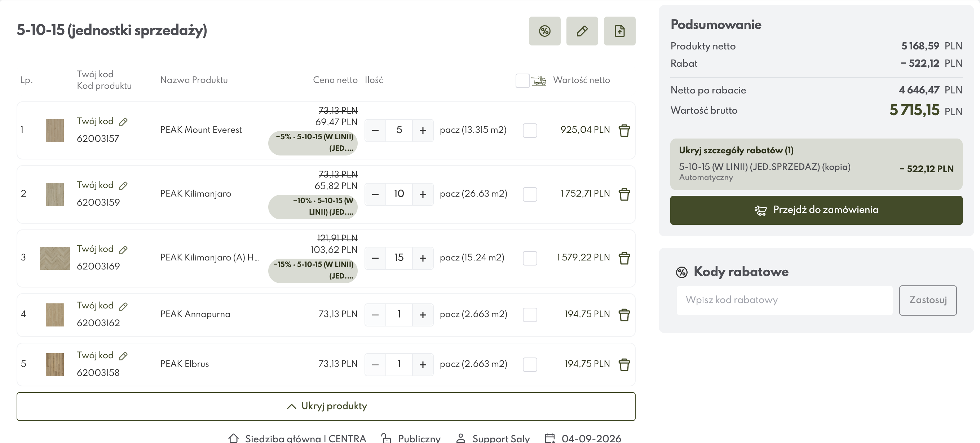
Task: Delete PEAK Annapurna using trash icon
Action: (624, 315)
